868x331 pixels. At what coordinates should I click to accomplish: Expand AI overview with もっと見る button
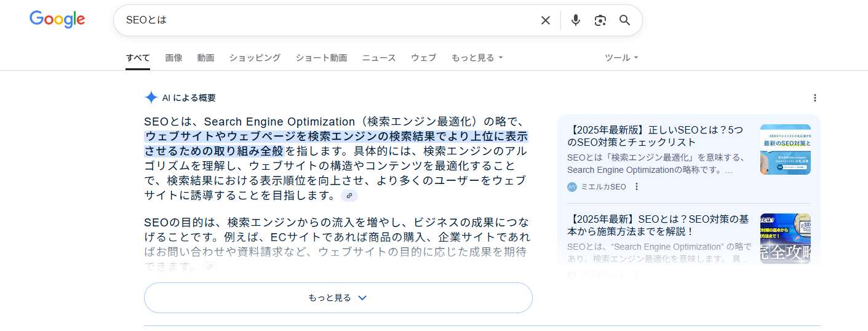click(338, 298)
